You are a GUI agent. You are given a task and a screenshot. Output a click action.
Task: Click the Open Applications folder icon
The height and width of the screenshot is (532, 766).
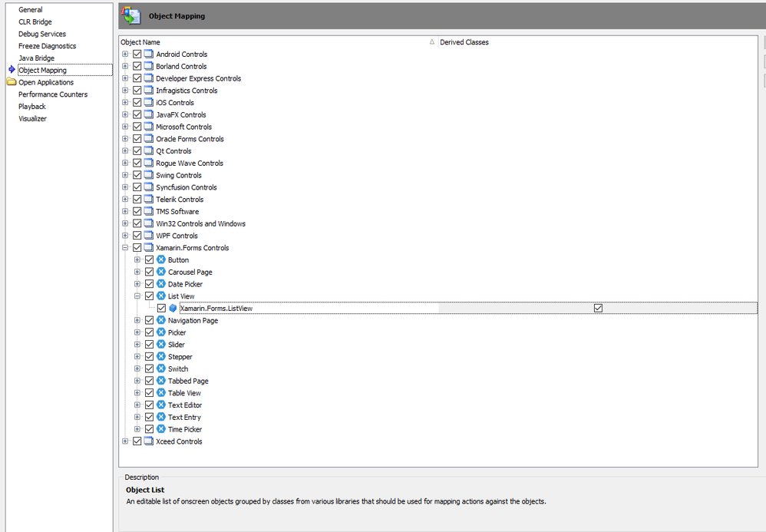[x=12, y=82]
